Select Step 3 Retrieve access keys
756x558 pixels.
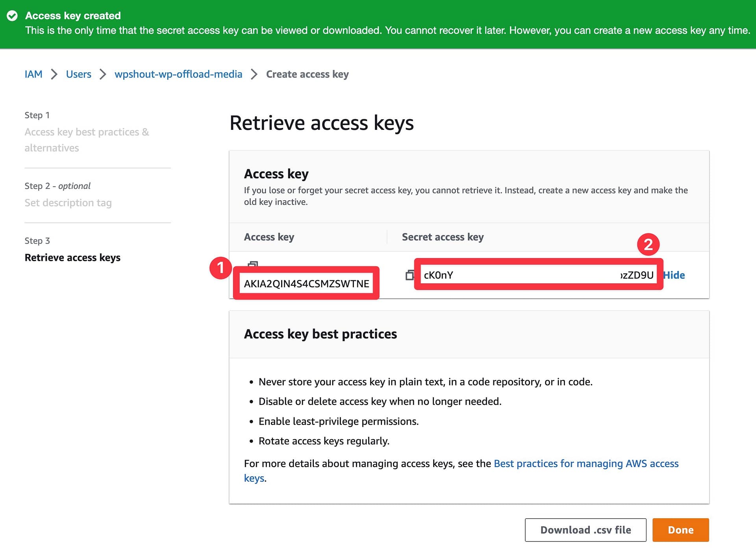click(72, 257)
